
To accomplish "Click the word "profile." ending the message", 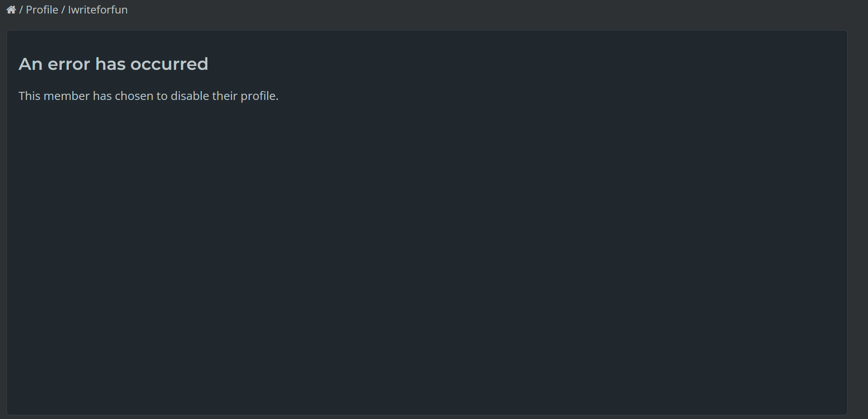I will pyautogui.click(x=259, y=96).
